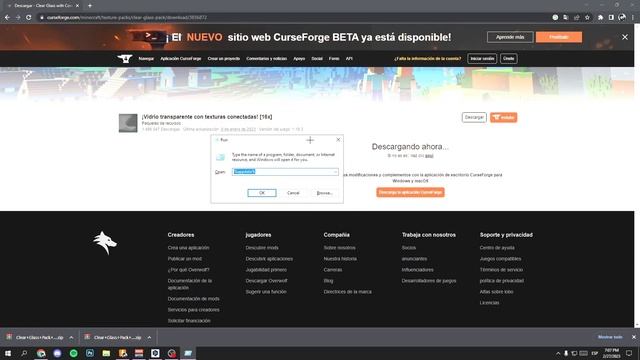Click the Aprende más banner button

tap(510, 37)
